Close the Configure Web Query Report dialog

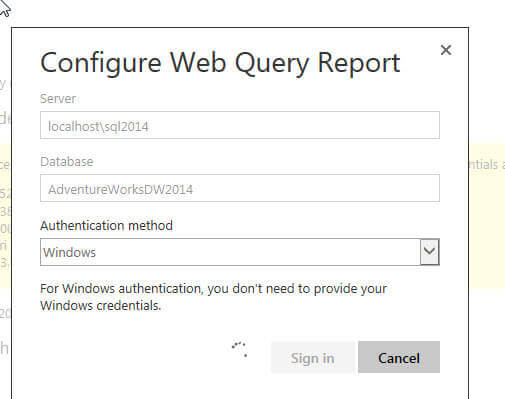coord(446,50)
